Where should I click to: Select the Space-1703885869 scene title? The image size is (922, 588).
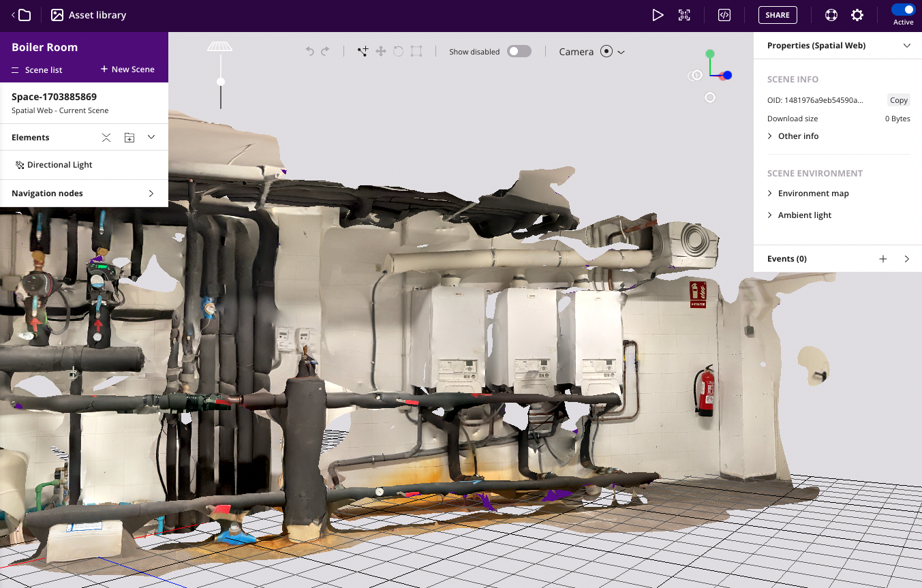click(54, 97)
